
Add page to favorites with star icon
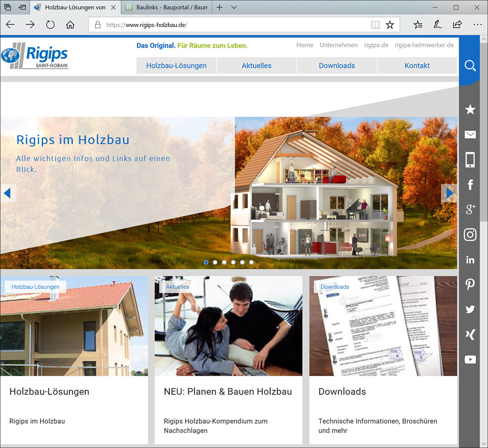(x=390, y=25)
